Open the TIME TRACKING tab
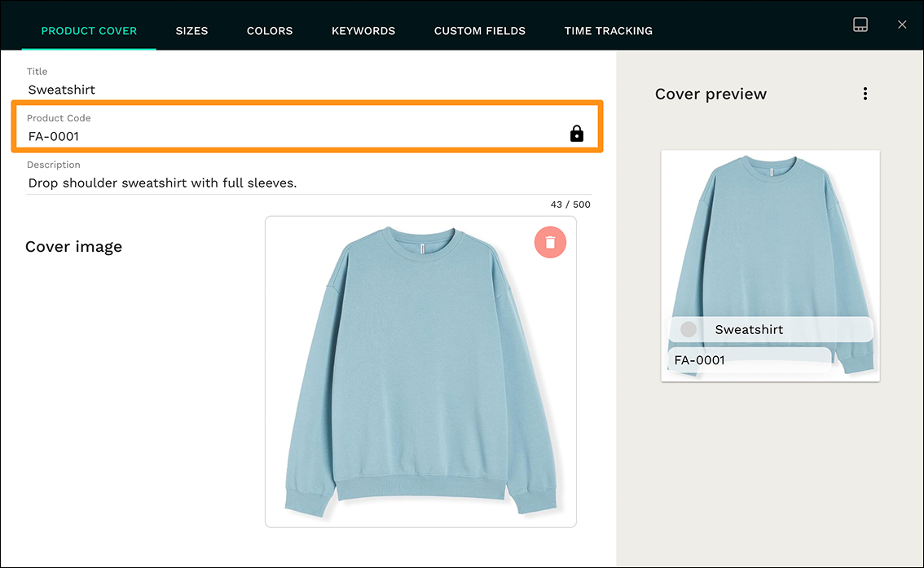This screenshot has height=568, width=924. pos(608,30)
